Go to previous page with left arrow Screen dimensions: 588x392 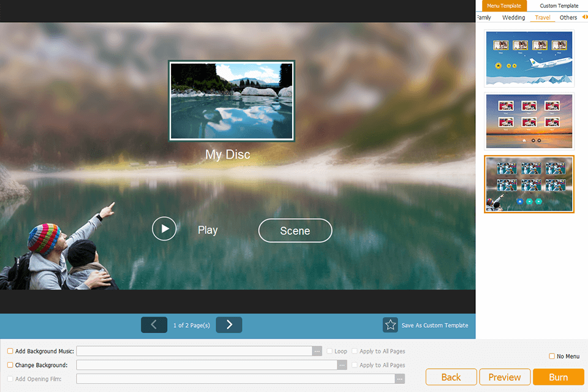[154, 325]
